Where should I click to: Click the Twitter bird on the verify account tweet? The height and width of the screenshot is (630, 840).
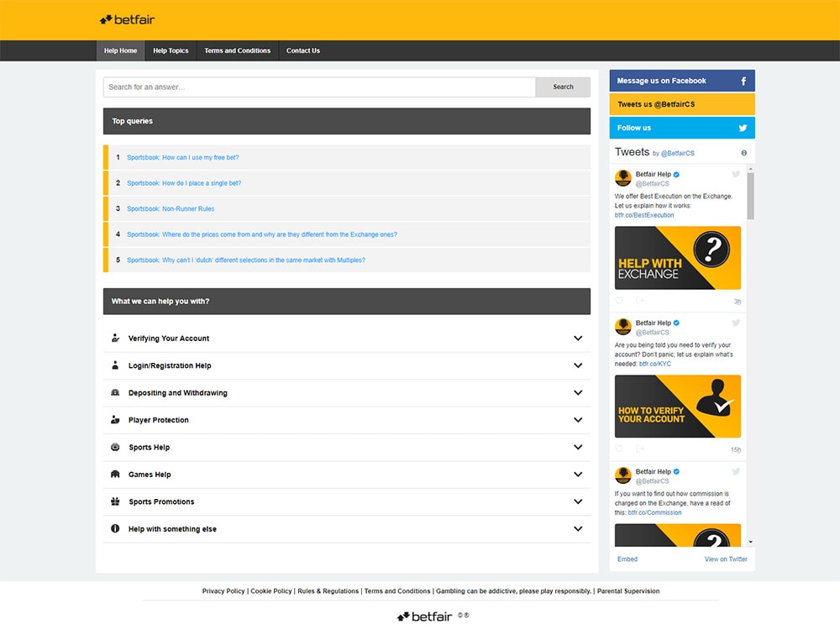pos(736,323)
